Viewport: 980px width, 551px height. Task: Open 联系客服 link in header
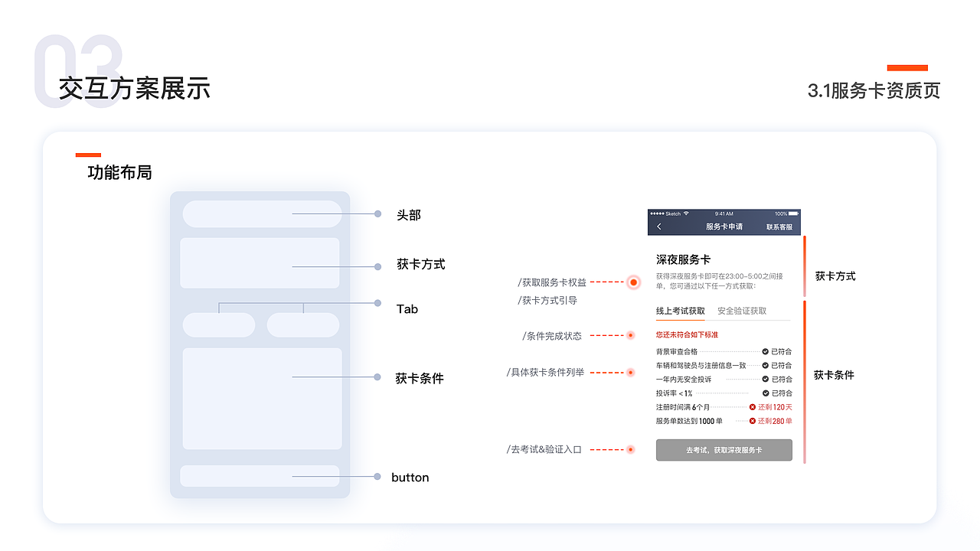pyautogui.click(x=779, y=227)
